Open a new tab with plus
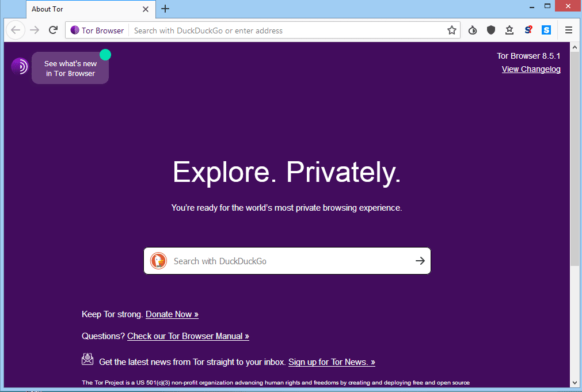The image size is (582, 392). coord(165,9)
